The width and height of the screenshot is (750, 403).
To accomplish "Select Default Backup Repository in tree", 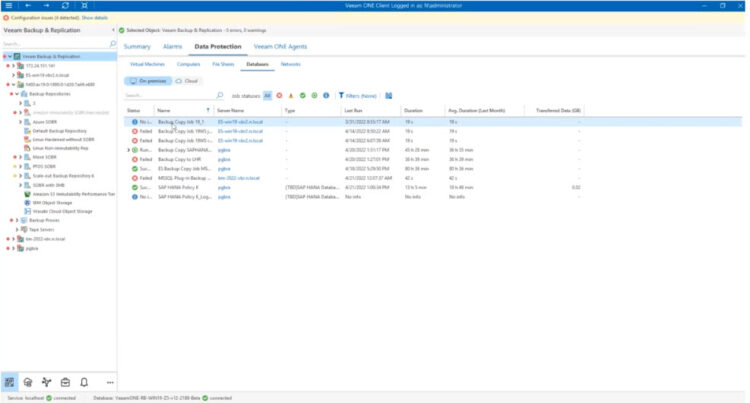I will tap(59, 131).
